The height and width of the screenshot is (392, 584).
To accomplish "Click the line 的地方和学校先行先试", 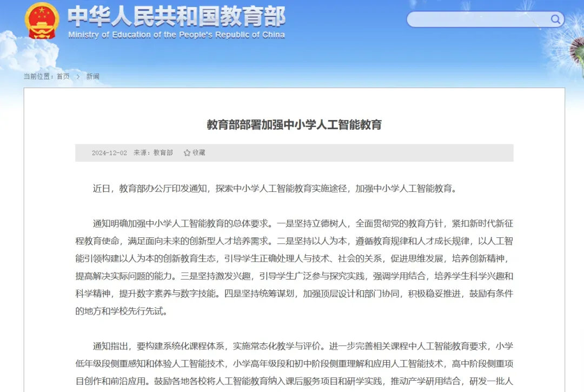I will coord(122,311).
